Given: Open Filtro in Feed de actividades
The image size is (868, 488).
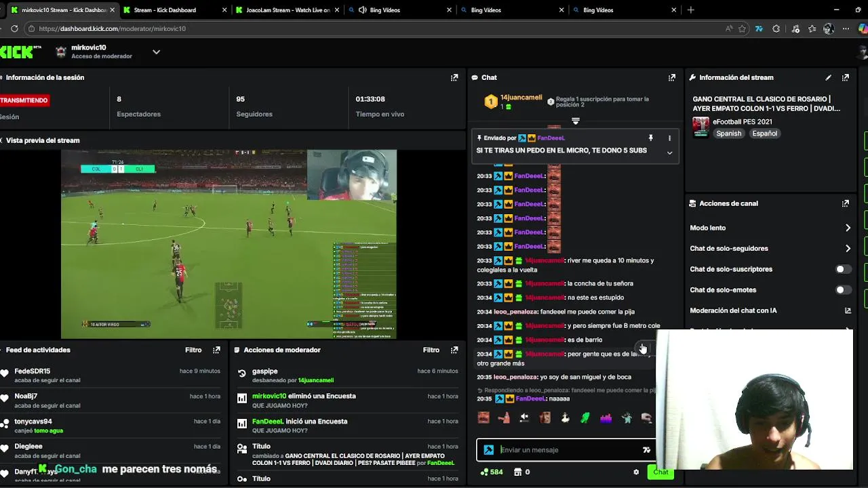Looking at the screenshot, I should (193, 350).
